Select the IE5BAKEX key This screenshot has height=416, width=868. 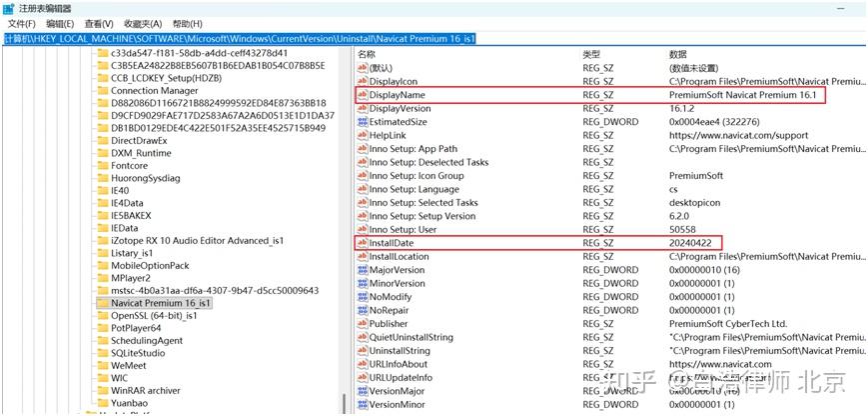131,215
